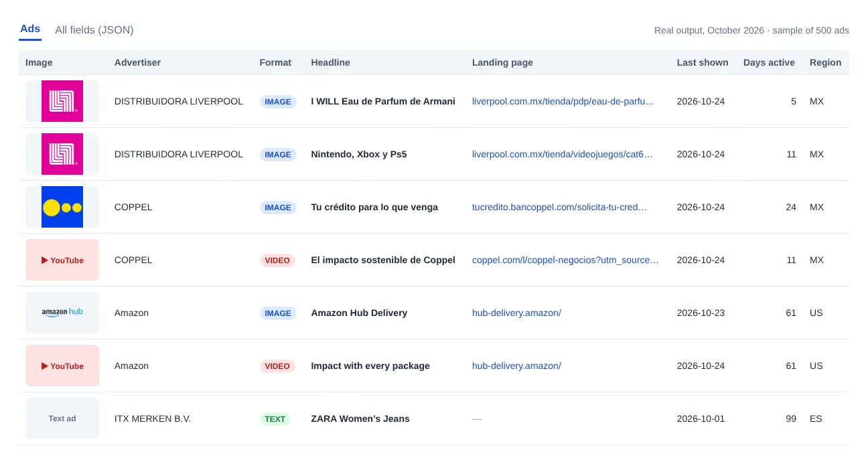
Task: Click advertiser Amazon in Amazon Hub Delivery row
Action: click(x=131, y=313)
